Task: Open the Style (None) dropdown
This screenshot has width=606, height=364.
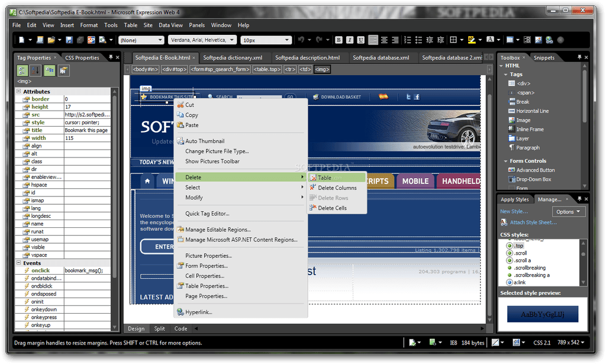Action: (x=141, y=40)
